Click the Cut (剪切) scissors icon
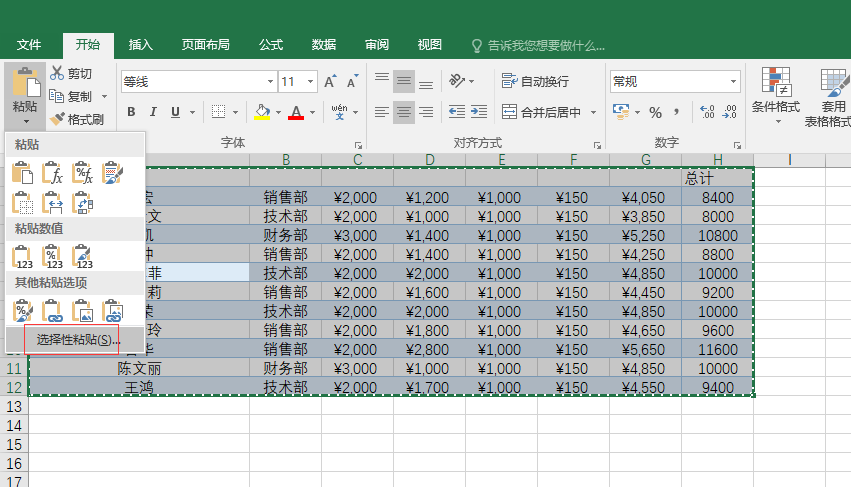Viewport: 851px width, 487px height. pyautogui.click(x=57, y=73)
